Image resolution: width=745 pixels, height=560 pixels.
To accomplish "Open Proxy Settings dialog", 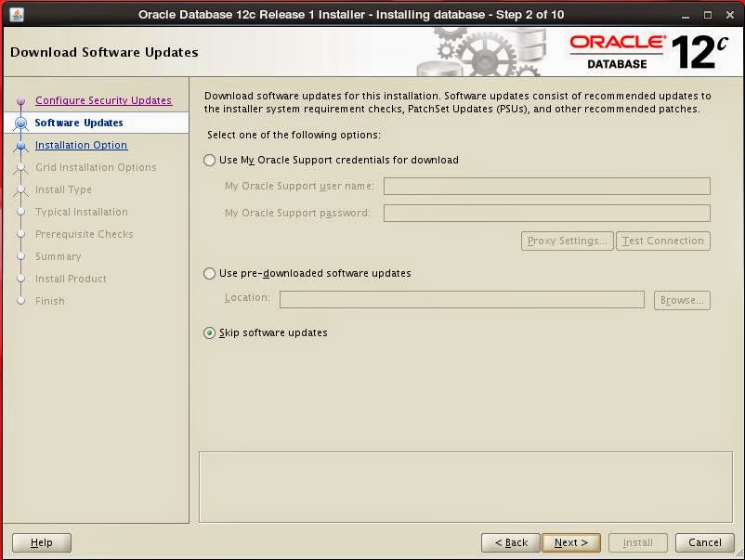I will click(x=568, y=241).
